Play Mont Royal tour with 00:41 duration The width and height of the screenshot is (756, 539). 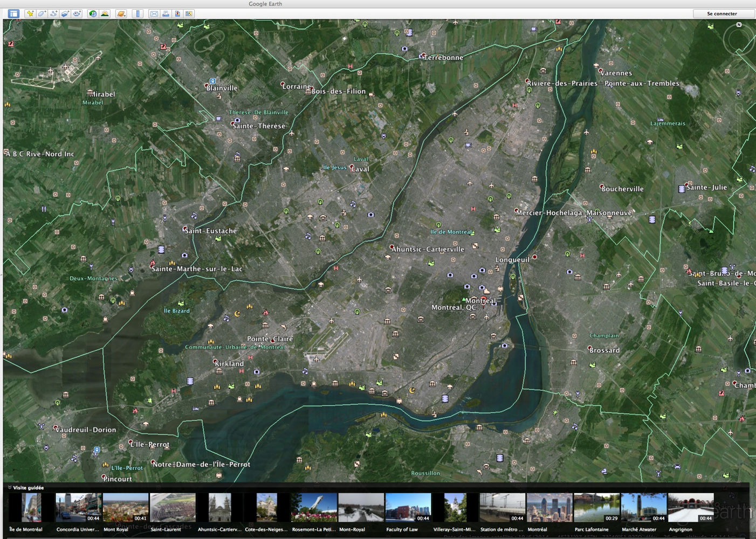(126, 508)
